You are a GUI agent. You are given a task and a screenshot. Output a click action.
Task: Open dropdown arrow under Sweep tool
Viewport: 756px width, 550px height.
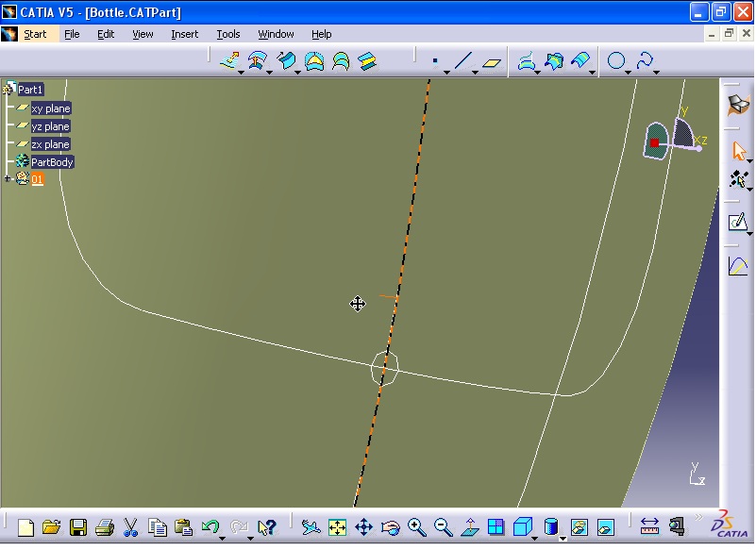point(297,73)
